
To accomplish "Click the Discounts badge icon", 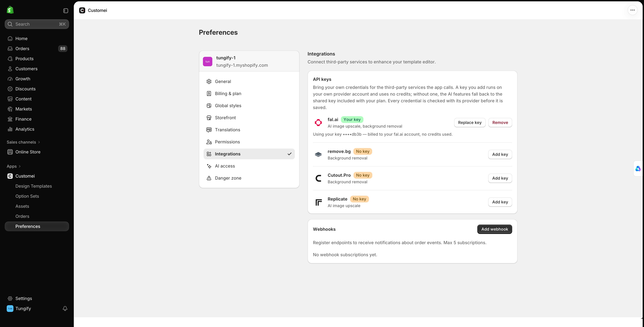I will (x=10, y=89).
